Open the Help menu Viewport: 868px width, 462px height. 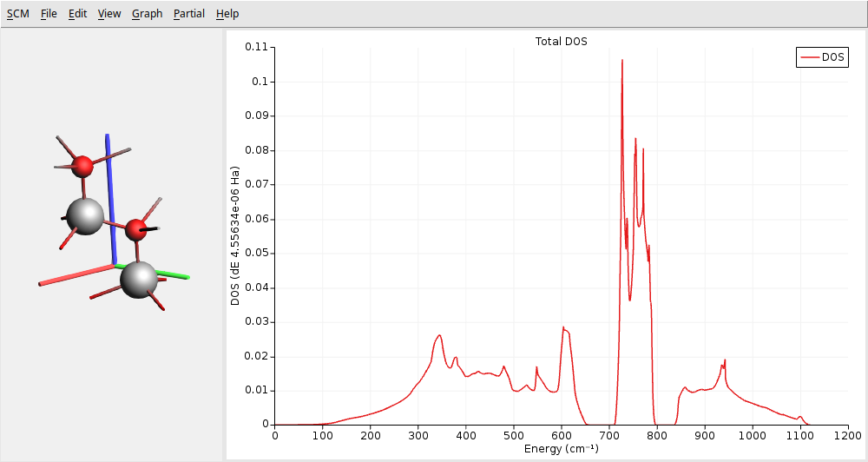pos(227,14)
